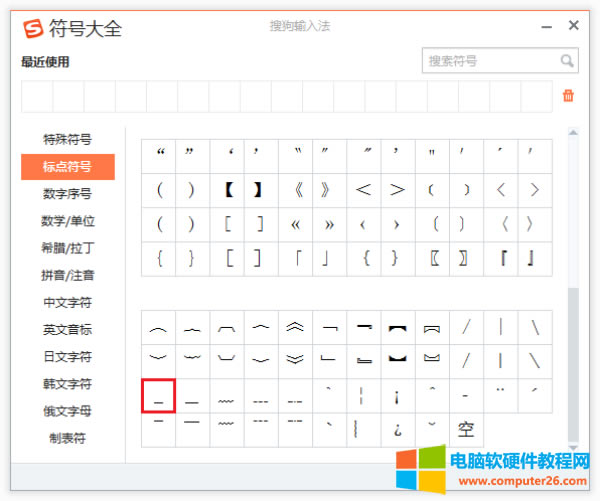Click the trash icon to clear recent symbols
Image resolution: width=600 pixels, height=501 pixels.
(568, 96)
